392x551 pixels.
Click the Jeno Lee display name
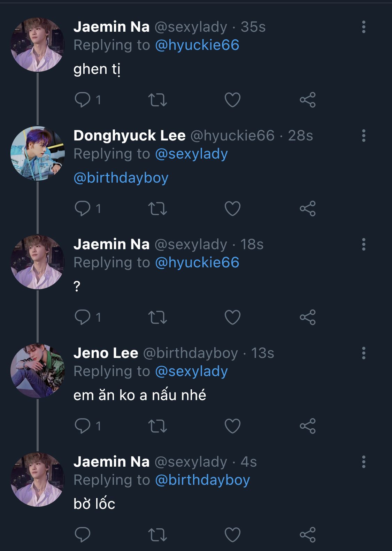[x=106, y=353]
